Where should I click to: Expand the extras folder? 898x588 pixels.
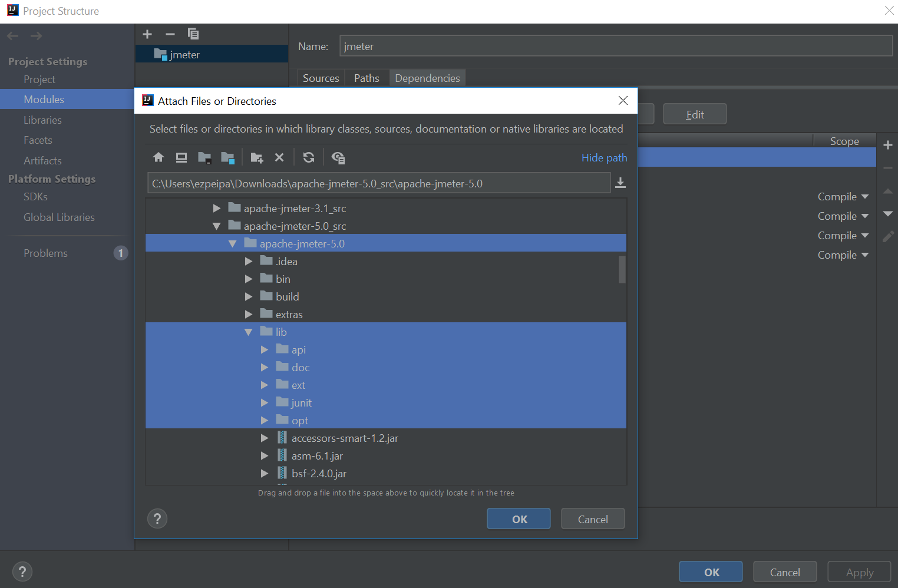tap(249, 314)
